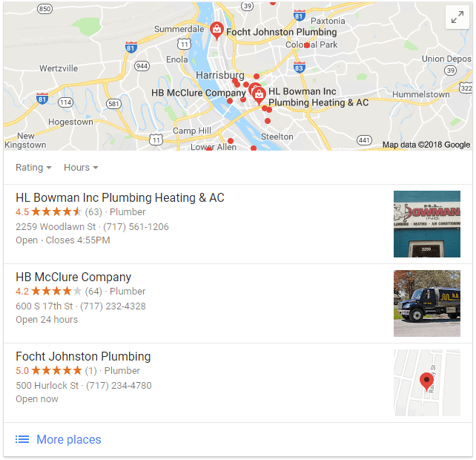Click the I-83 highway shield on the map
Image resolution: width=476 pixels, height=460 pixels.
(x=299, y=68)
